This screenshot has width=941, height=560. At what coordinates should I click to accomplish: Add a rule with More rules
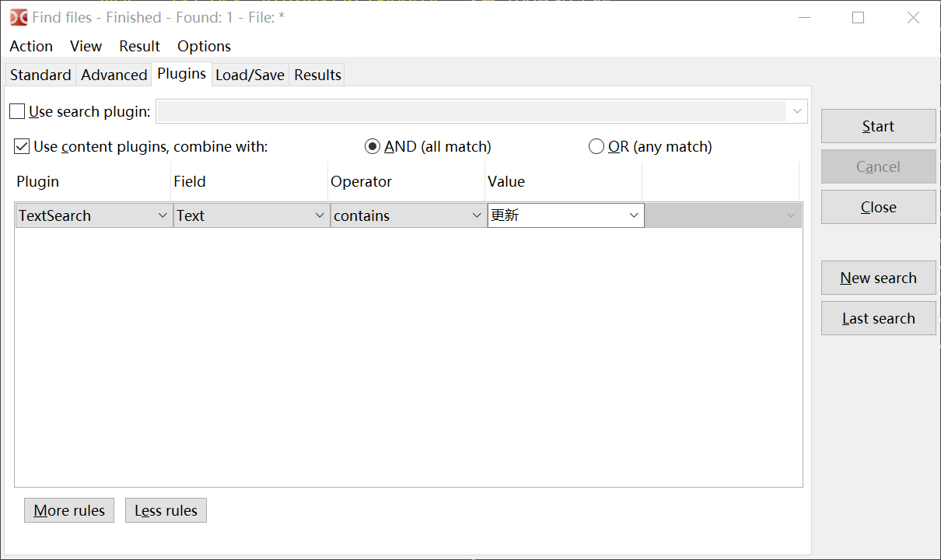point(69,510)
